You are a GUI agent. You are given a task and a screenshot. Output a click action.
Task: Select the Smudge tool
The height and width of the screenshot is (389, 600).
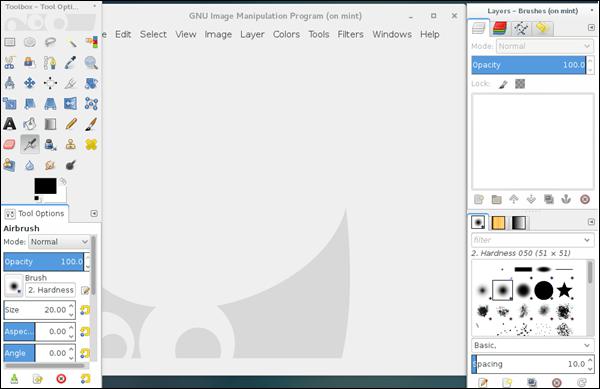50,165
